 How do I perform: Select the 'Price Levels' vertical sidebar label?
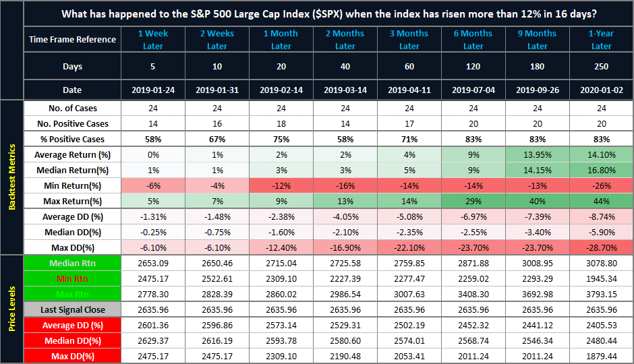[x=11, y=309]
